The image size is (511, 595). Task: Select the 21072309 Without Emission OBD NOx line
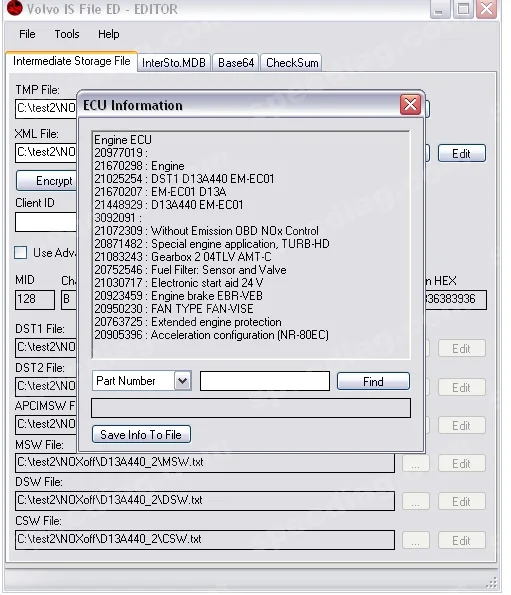point(206,231)
